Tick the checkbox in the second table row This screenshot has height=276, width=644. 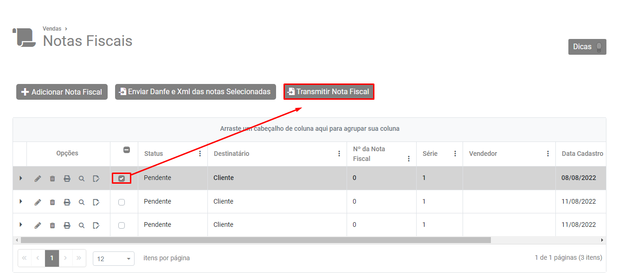tap(122, 202)
